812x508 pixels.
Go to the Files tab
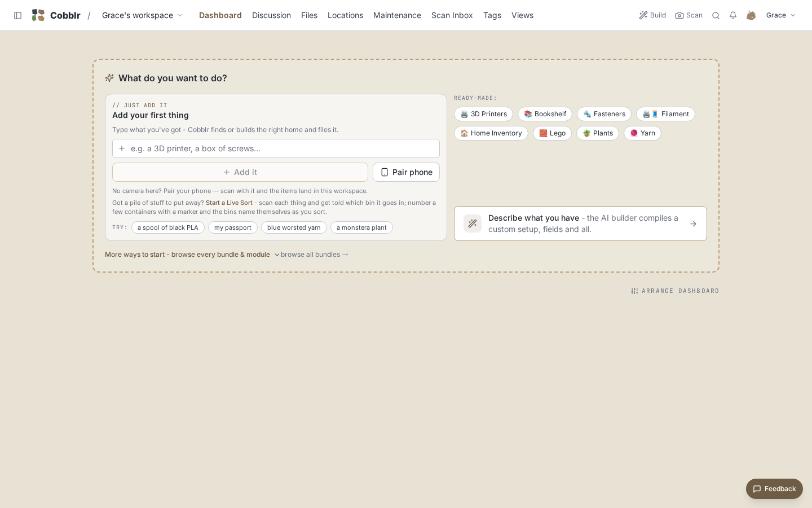309,15
